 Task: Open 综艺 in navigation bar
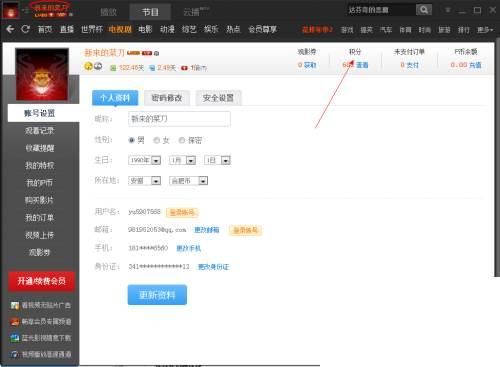tap(189, 29)
